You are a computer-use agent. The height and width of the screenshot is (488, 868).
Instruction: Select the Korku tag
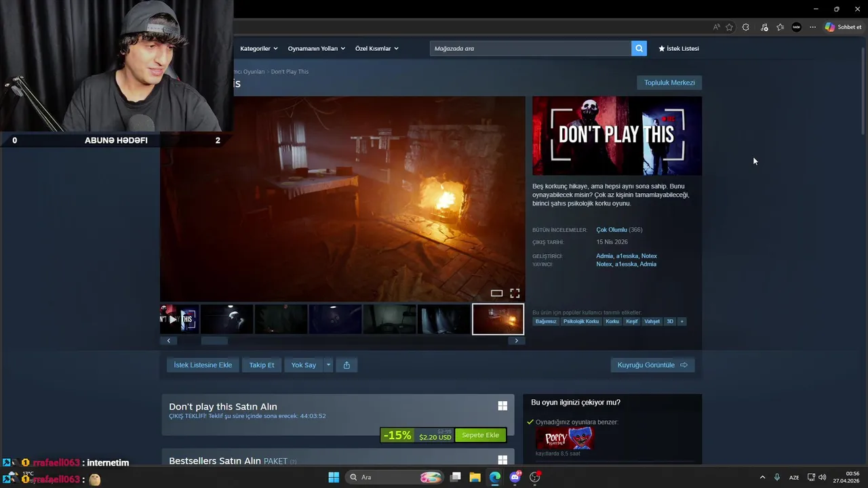click(x=612, y=321)
